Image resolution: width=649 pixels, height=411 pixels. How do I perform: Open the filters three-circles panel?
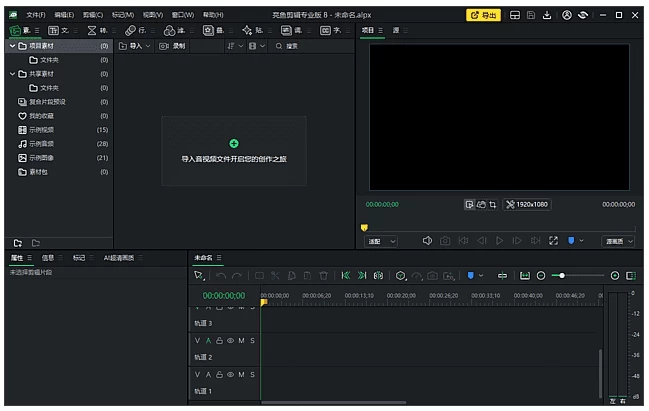169,30
